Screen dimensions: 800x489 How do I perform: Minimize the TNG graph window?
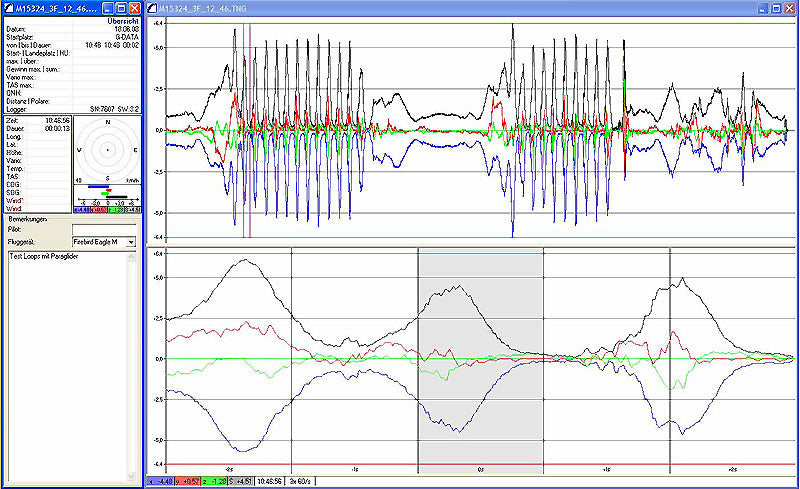tap(761, 7)
